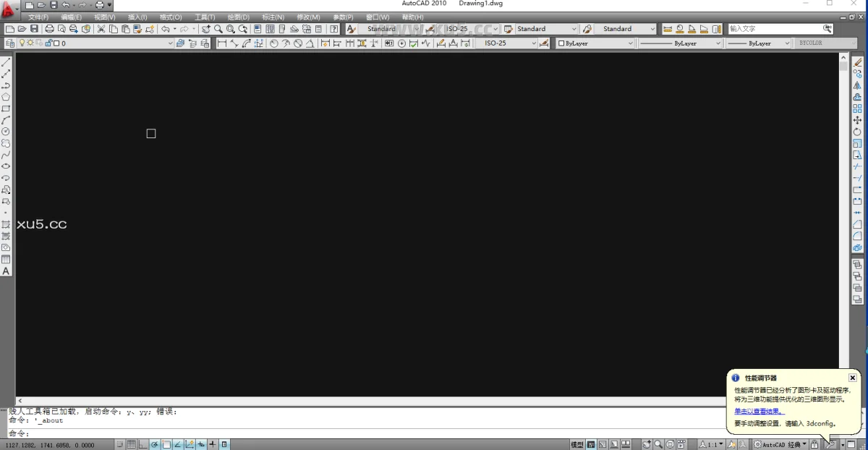
Task: Toggle Grid display in status bar
Action: [x=132, y=444]
